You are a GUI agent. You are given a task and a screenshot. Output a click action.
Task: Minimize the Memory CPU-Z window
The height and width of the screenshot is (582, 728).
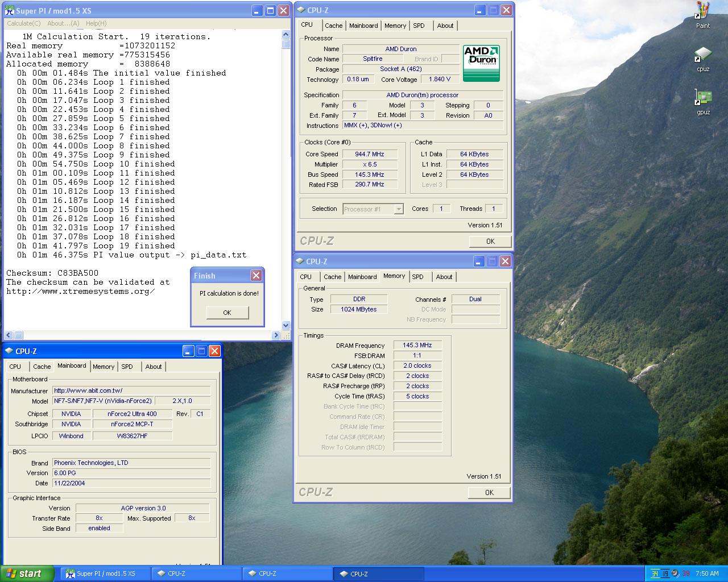pyautogui.click(x=479, y=261)
